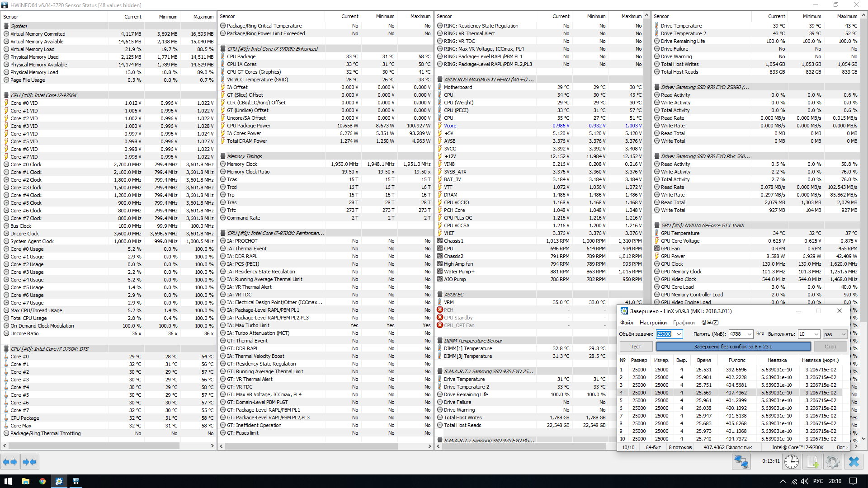Viewport: 868px width, 488px height.
Task: Open the Файл menu in LinX
Action: point(627,323)
